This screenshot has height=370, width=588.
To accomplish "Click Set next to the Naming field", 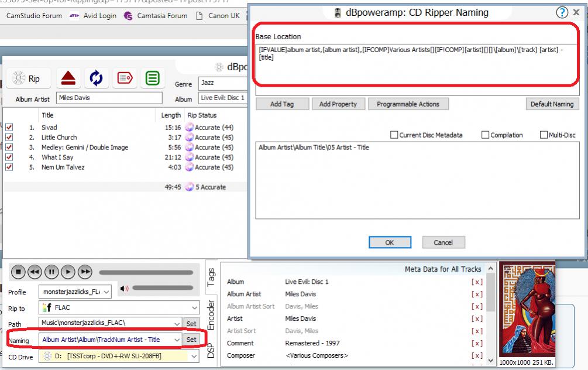I will pos(191,339).
